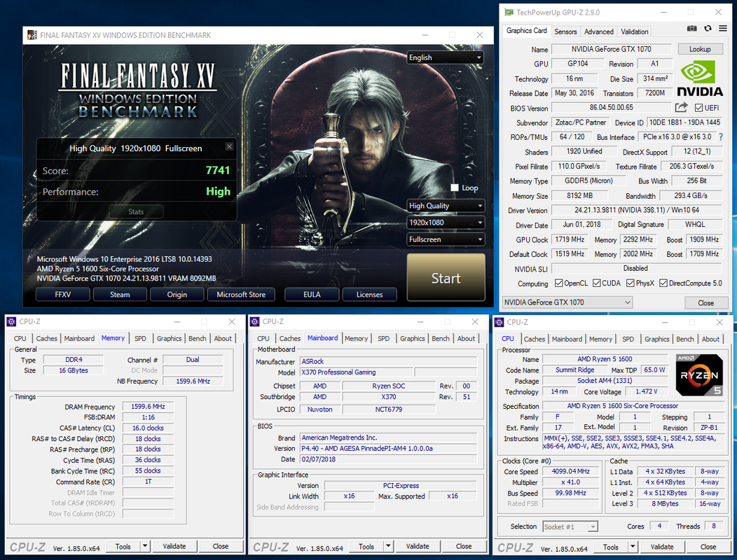Click the FFXV button
Viewport: 737px width, 560px height.
pyautogui.click(x=63, y=295)
